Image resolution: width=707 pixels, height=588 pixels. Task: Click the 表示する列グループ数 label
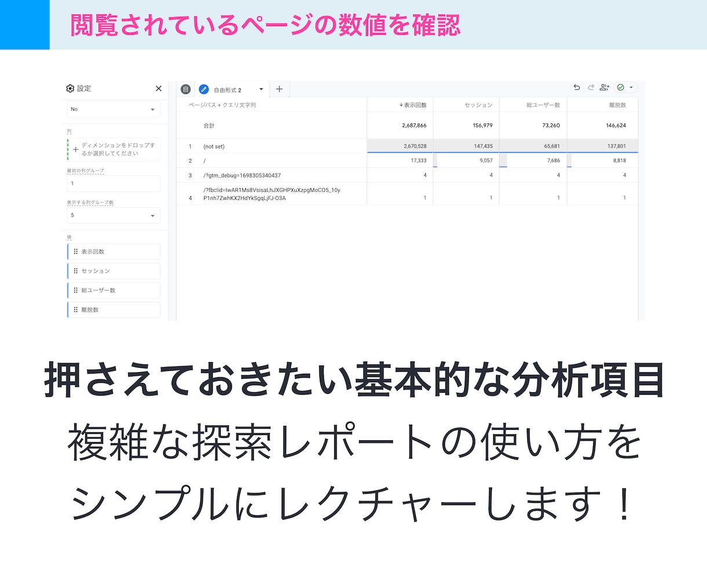coord(90,203)
